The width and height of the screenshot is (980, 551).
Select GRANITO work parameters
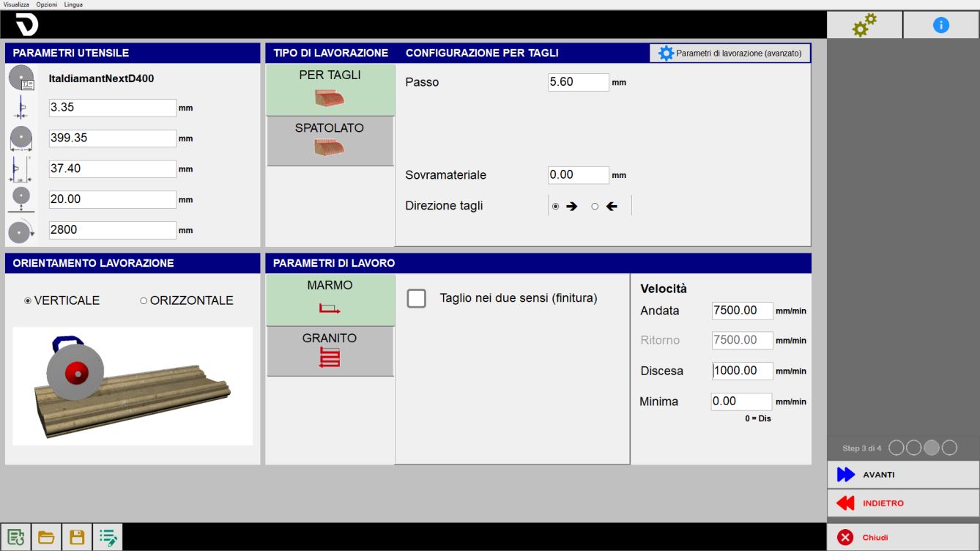click(x=330, y=351)
